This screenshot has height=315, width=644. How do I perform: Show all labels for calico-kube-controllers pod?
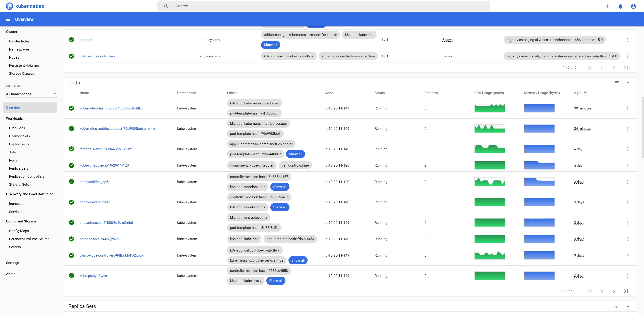pyautogui.click(x=298, y=260)
